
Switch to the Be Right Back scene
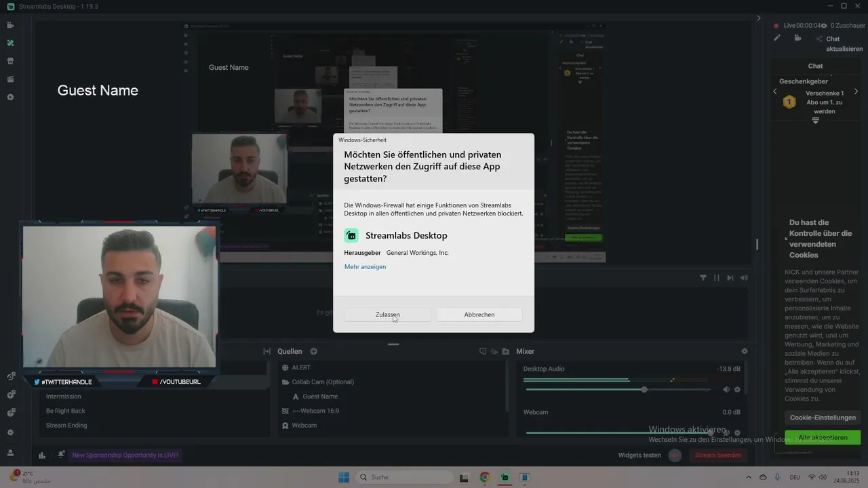65,411
